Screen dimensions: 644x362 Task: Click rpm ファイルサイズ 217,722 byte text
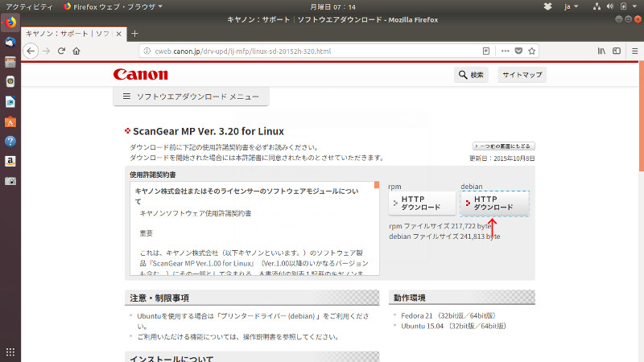(x=440, y=226)
